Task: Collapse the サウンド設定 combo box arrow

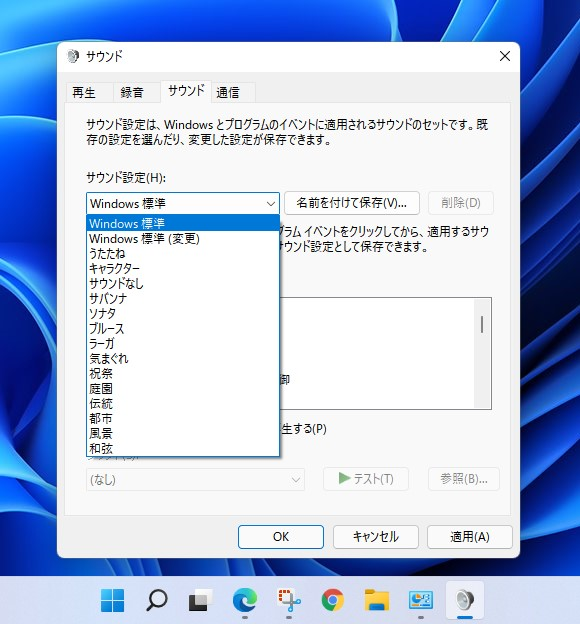Action: coord(271,204)
